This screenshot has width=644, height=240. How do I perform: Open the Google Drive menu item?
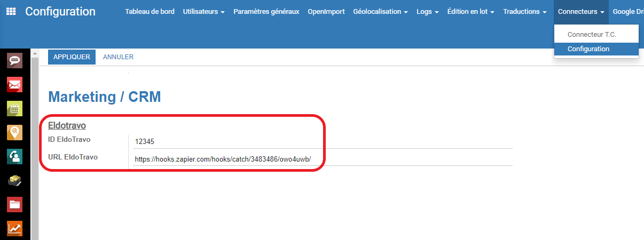pos(629,11)
